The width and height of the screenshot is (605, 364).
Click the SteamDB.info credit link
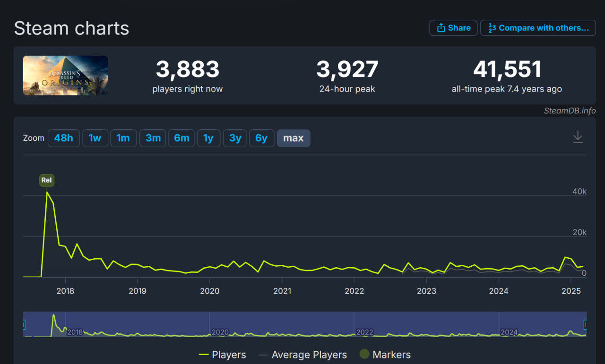pos(570,111)
